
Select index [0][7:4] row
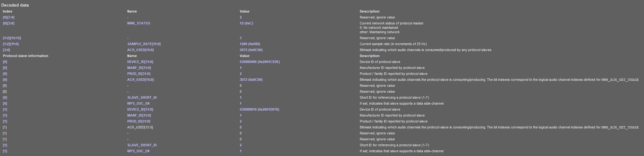[x=8, y=18]
